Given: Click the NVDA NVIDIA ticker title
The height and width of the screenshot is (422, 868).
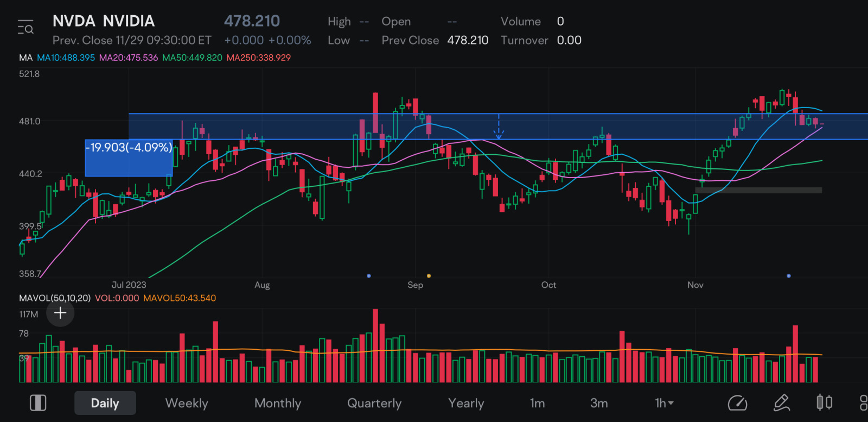Looking at the screenshot, I should click(x=104, y=21).
